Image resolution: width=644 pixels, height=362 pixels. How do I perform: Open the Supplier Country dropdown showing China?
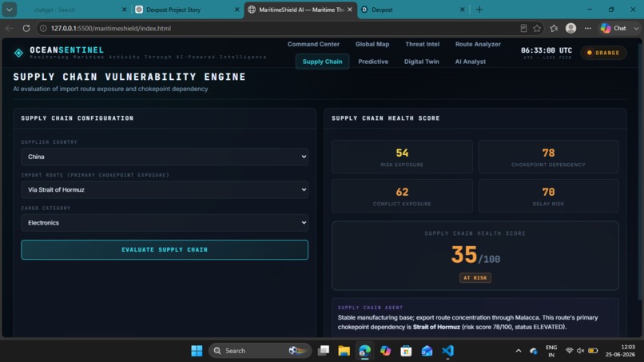click(x=165, y=157)
